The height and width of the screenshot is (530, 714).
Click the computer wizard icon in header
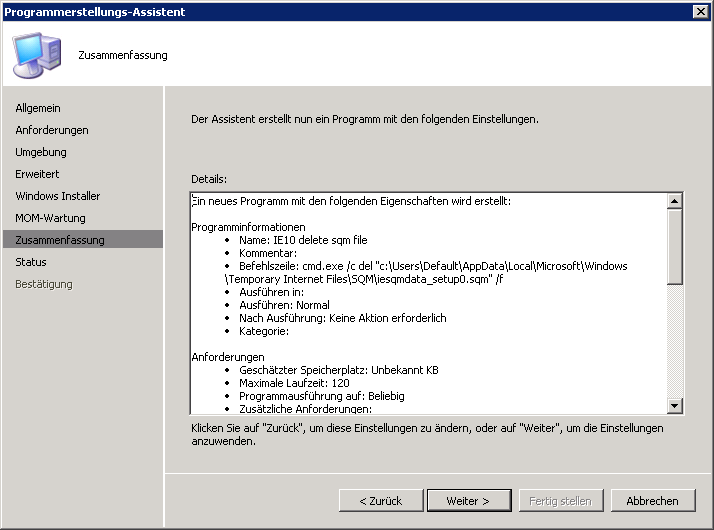point(36,54)
